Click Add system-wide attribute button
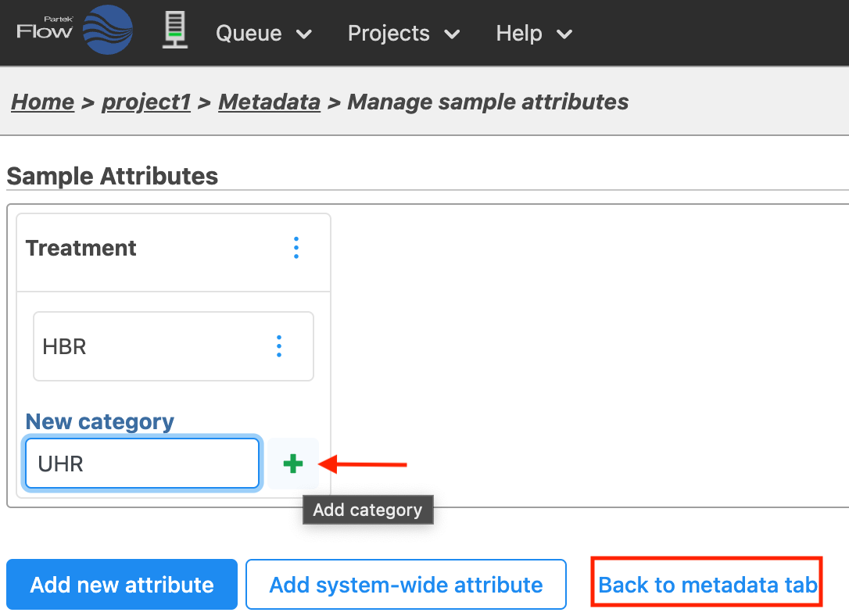The width and height of the screenshot is (849, 616). pos(406,585)
